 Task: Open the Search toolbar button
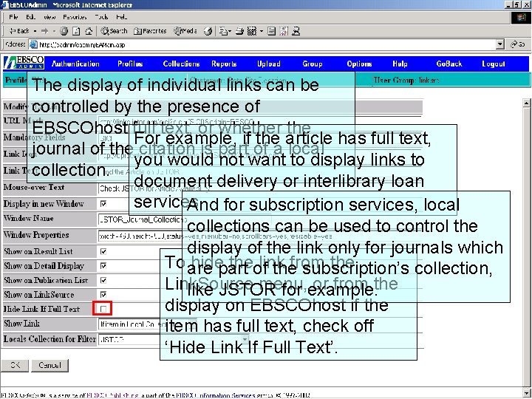coord(114,31)
